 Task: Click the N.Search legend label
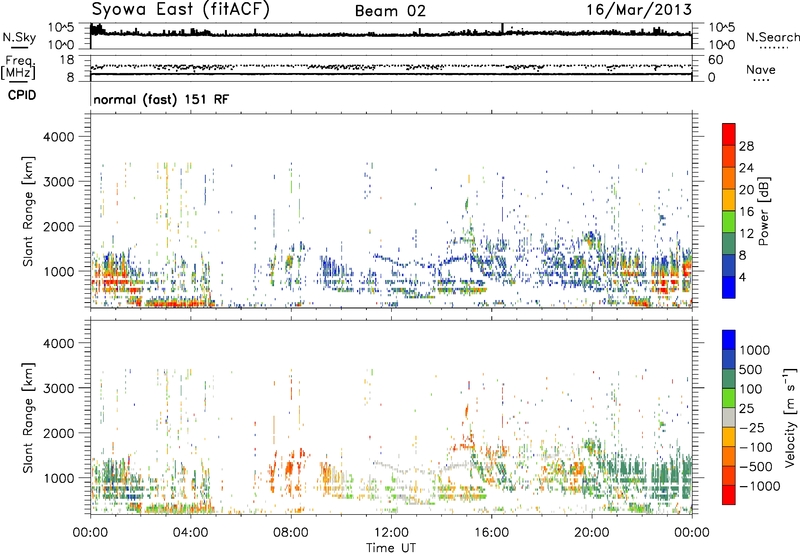tap(772, 37)
